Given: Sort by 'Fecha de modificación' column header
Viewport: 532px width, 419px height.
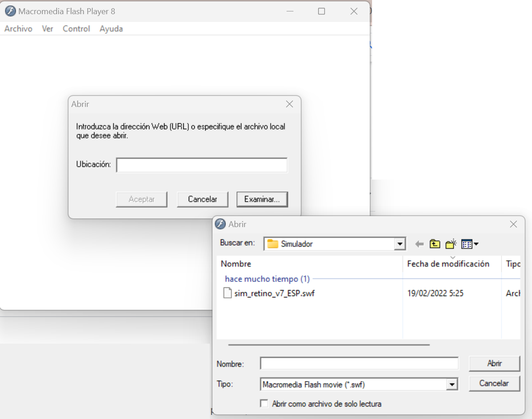Looking at the screenshot, I should point(448,264).
